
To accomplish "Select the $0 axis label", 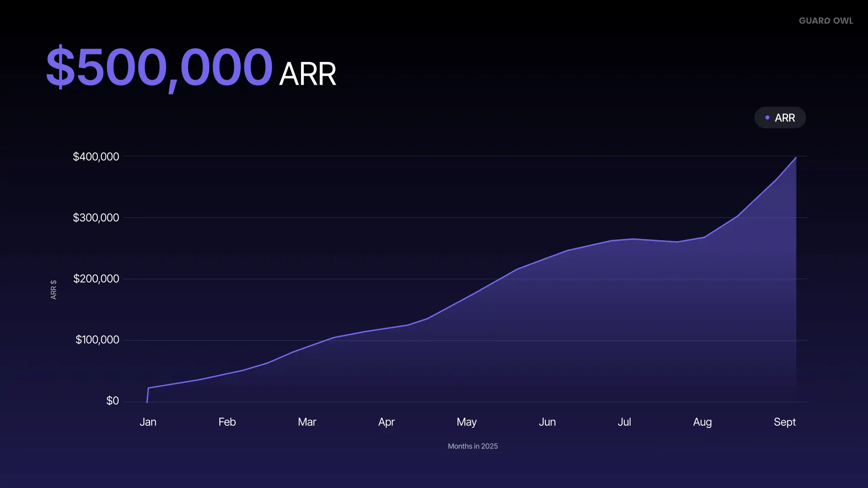I will (x=112, y=401).
